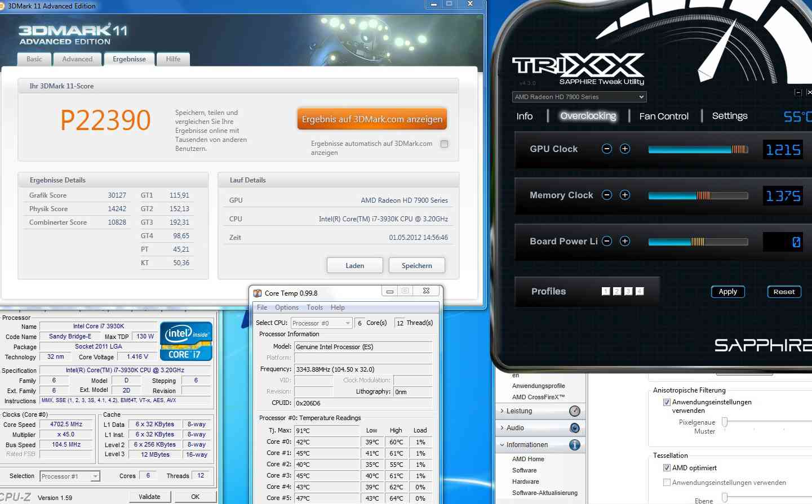The width and height of the screenshot is (812, 504).
Task: Click the Memory Clock slider bar
Action: click(698, 195)
